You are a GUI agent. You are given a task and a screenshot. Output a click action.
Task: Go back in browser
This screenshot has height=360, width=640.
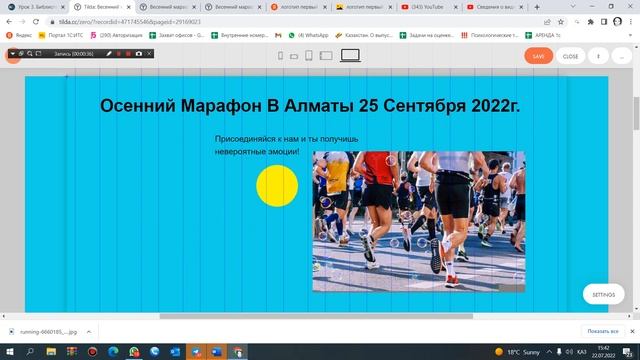tap(9, 22)
